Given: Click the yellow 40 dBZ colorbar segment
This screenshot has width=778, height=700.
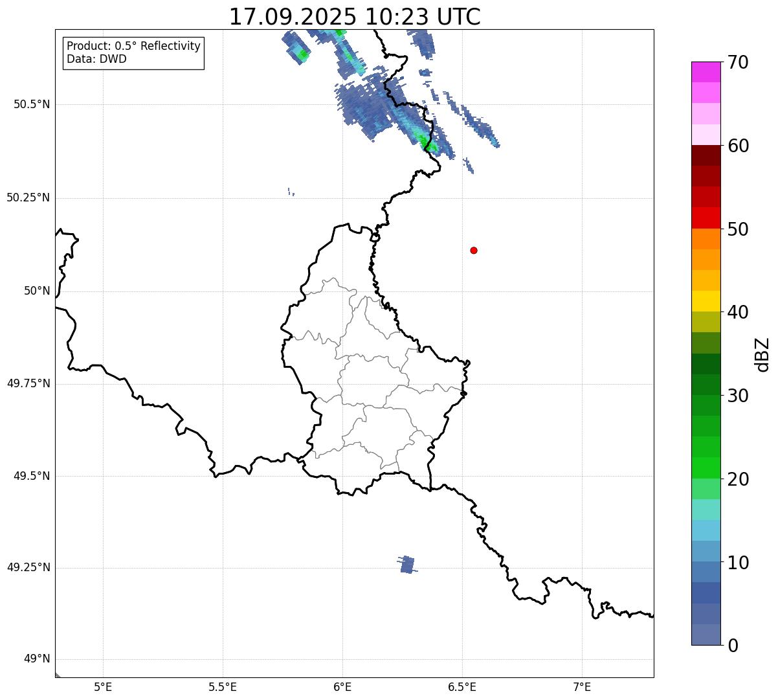Looking at the screenshot, I should [706, 302].
